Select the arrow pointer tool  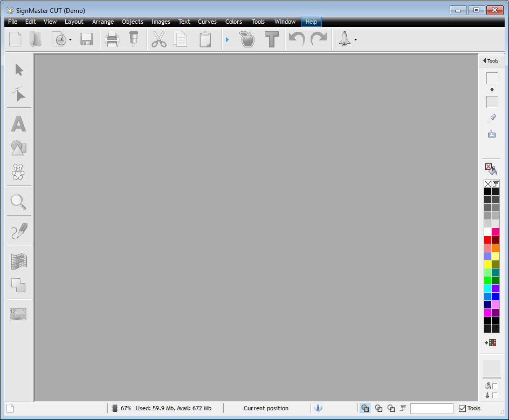point(19,70)
